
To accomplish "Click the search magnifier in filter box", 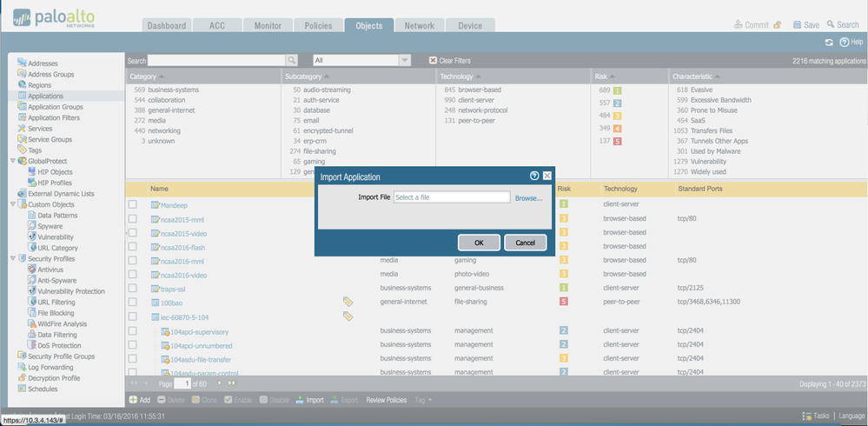I will coord(292,61).
